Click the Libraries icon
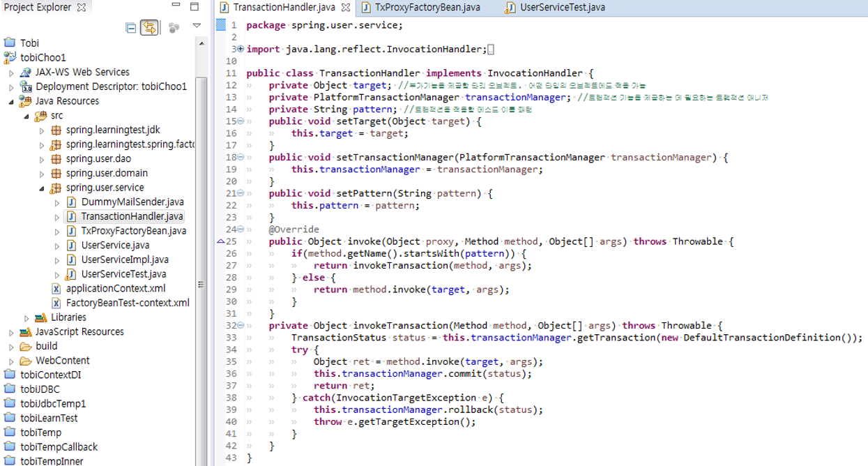The image size is (868, 466). (x=41, y=318)
